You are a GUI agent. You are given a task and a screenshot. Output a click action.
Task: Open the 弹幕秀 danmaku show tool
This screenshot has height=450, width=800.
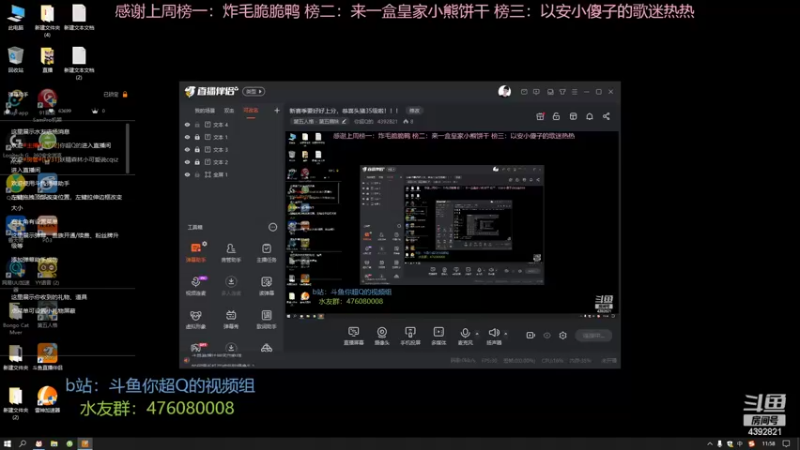click(231, 319)
